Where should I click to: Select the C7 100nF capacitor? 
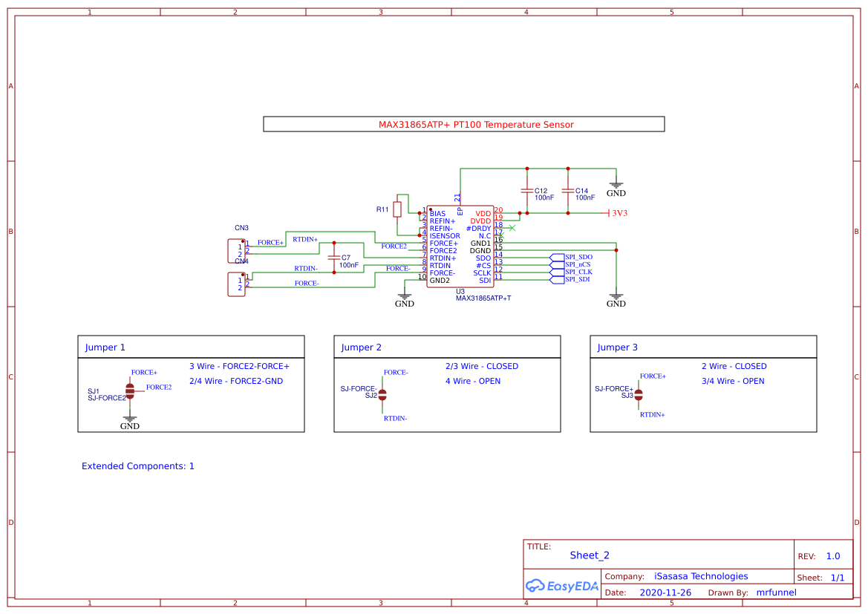coord(336,258)
